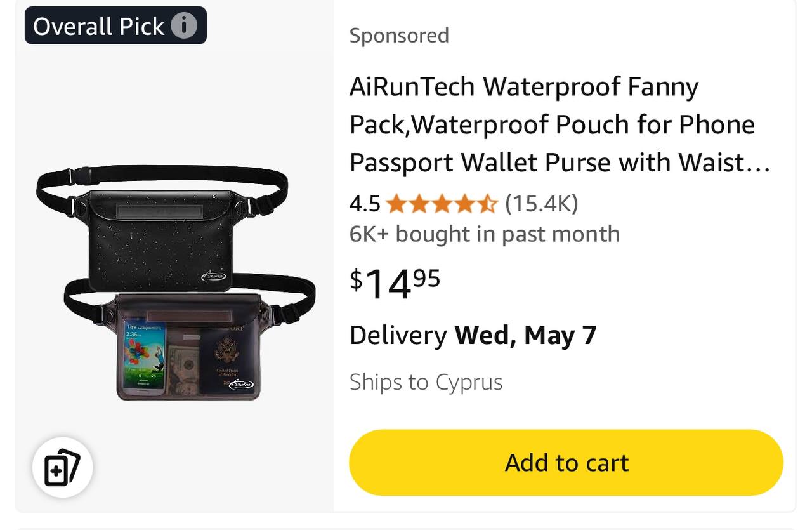Click the Sponsored label

pyautogui.click(x=399, y=35)
